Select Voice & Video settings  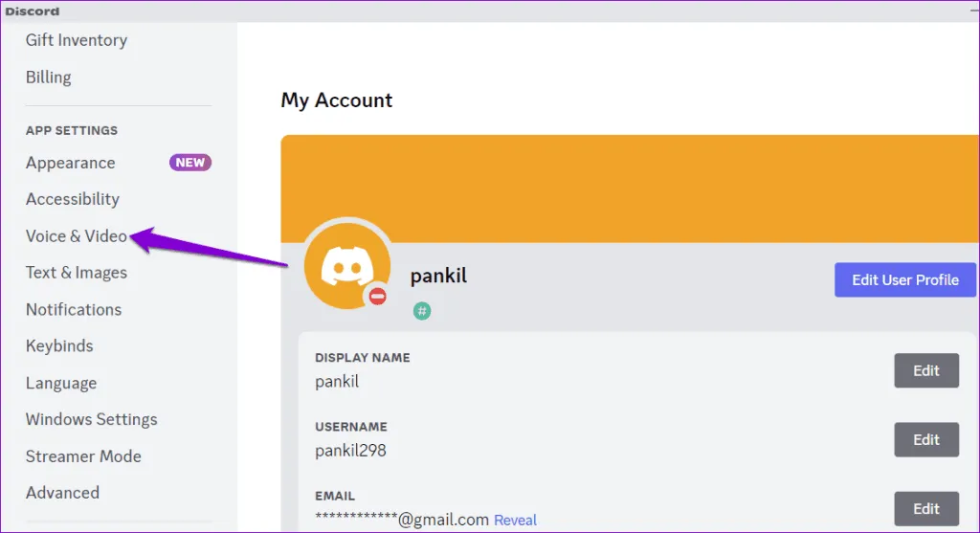[x=77, y=236]
